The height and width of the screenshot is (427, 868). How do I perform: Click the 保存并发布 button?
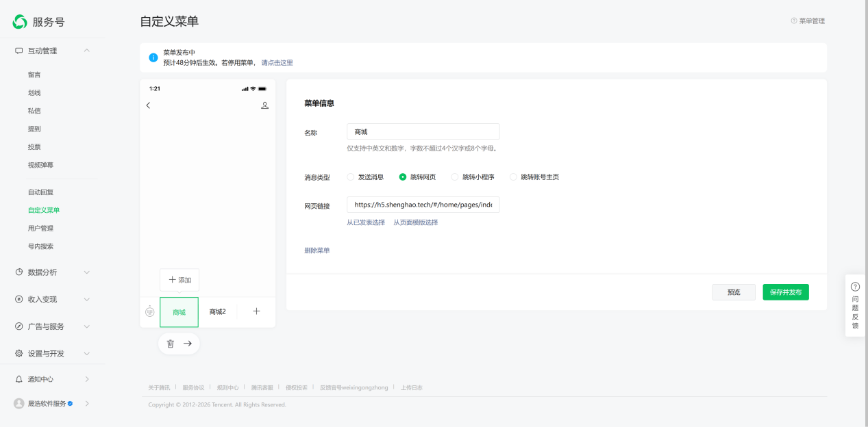point(786,292)
